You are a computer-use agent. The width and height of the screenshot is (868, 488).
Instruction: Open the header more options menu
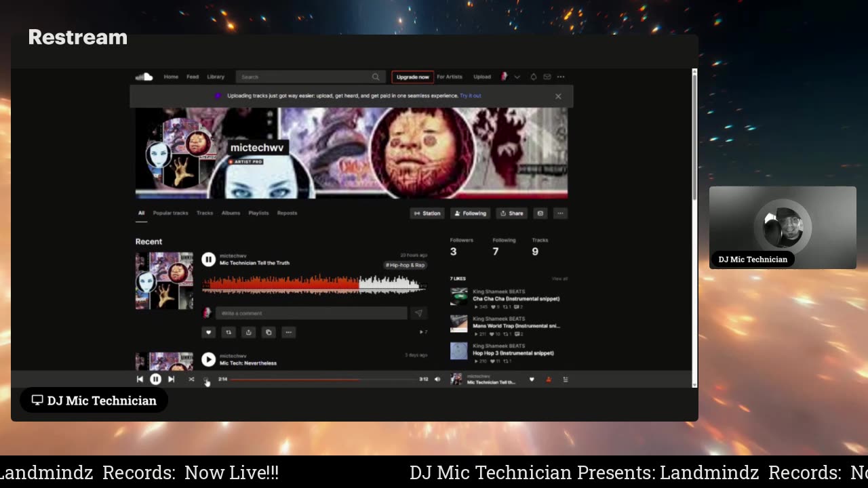coord(561,77)
